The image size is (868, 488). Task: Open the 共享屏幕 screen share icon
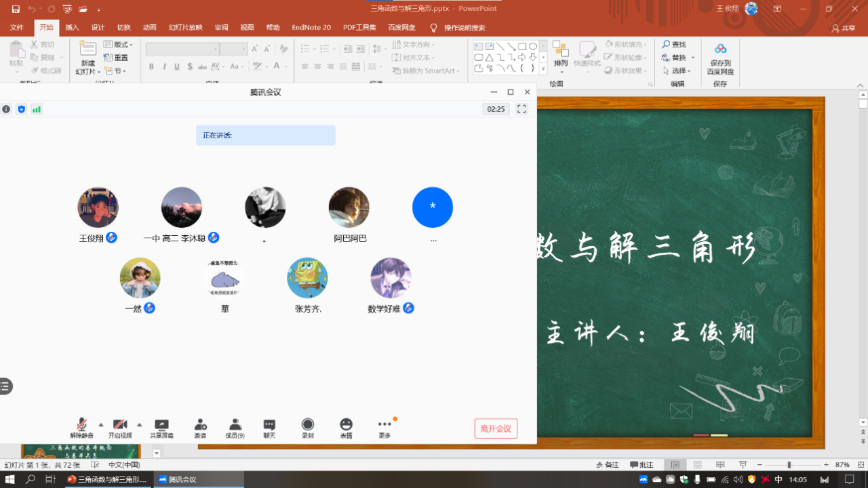[x=161, y=426]
